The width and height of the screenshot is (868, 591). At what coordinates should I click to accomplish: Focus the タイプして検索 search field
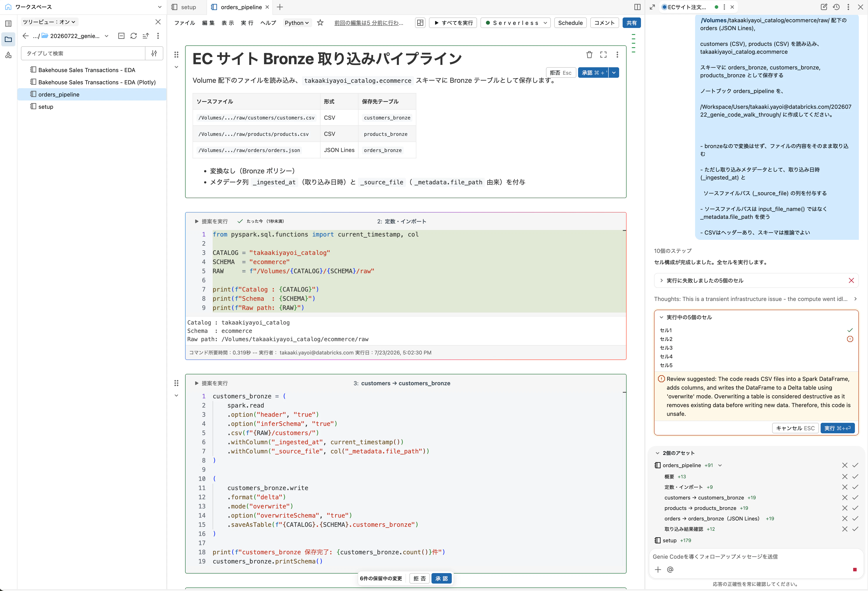pyautogui.click(x=83, y=54)
